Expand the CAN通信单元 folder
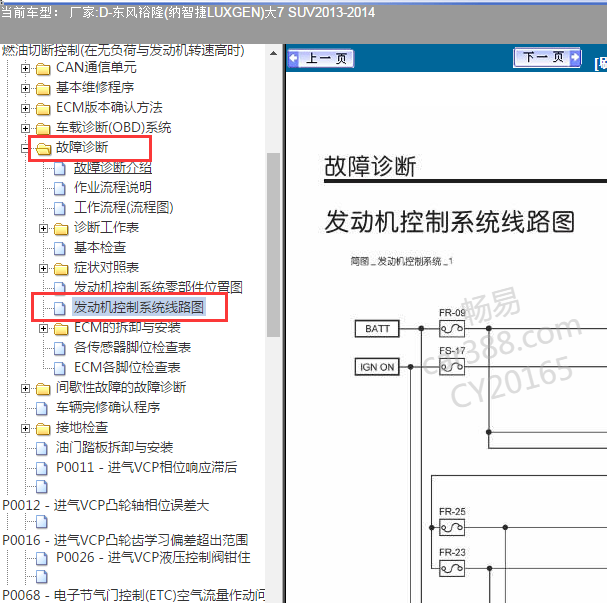The width and height of the screenshot is (607, 603). tap(25, 69)
